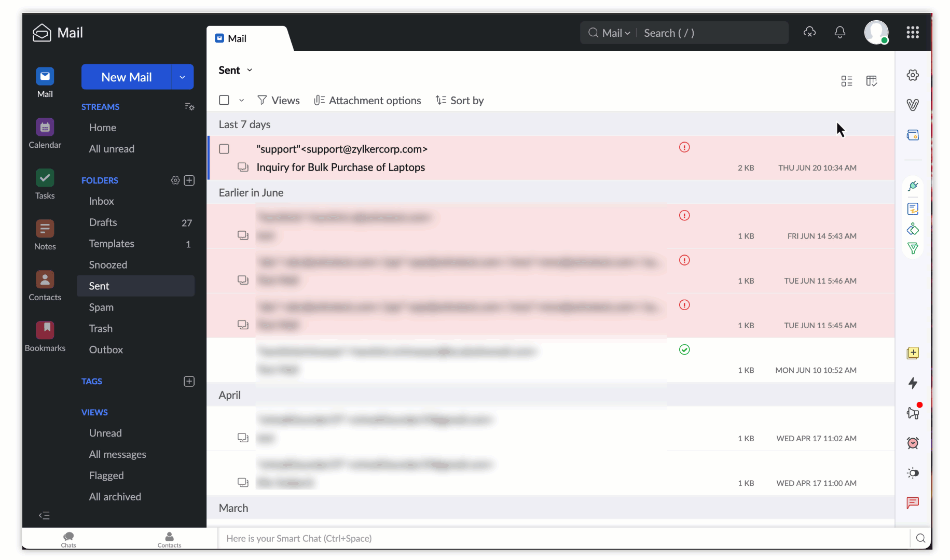Click the add sticky note icon
The width and height of the screenshot is (950, 560).
pos(913,353)
